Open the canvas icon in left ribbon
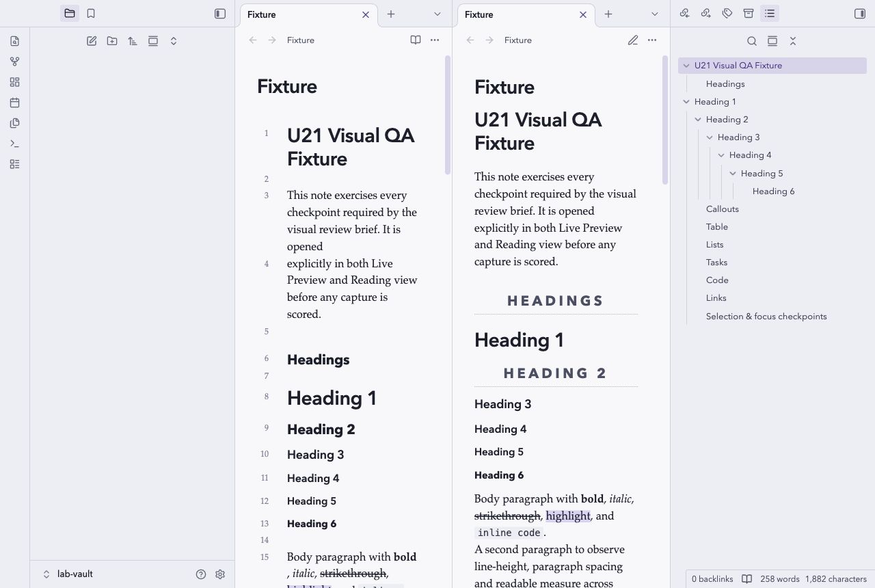This screenshot has width=875, height=588. (x=15, y=82)
